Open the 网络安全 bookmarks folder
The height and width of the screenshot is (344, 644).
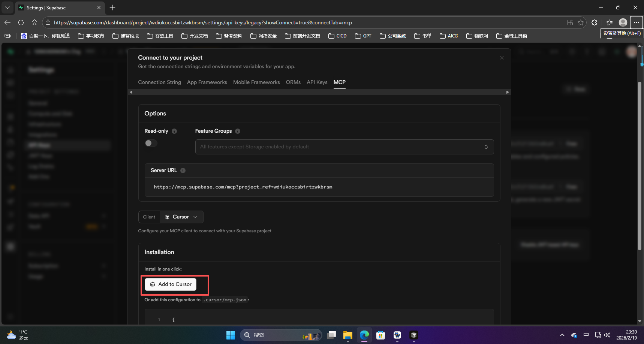[264, 36]
